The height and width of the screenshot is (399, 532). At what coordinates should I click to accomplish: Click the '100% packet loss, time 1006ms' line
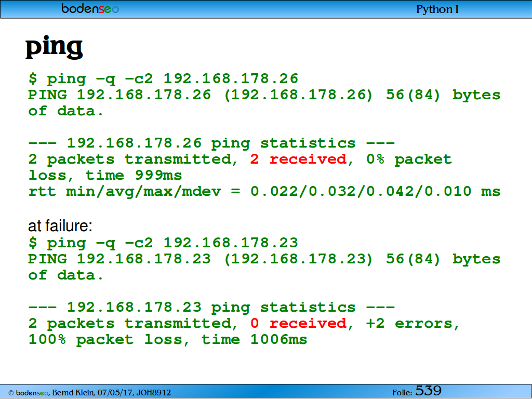point(168,340)
